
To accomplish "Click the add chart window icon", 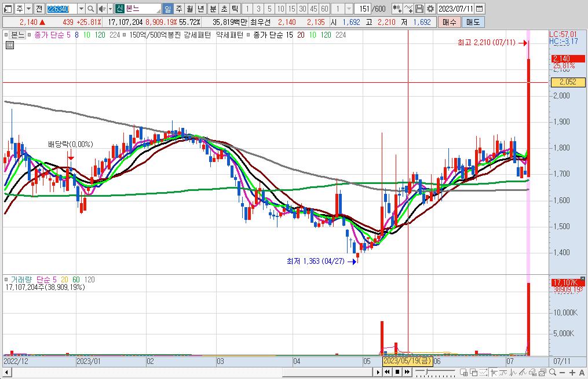I will click(464, 372).
